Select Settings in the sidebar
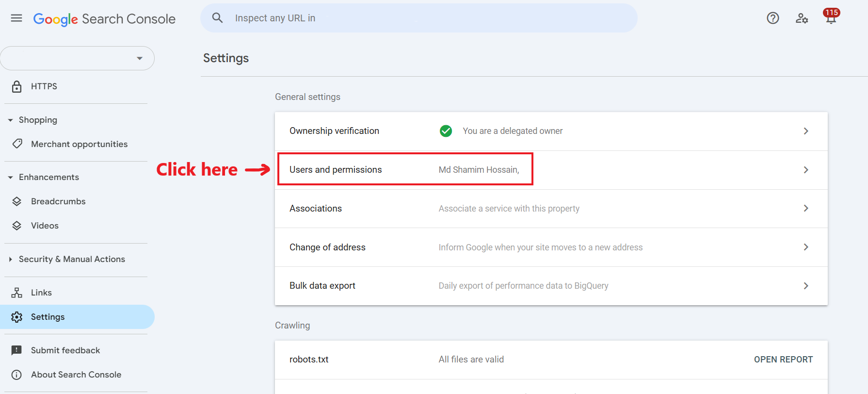Image resolution: width=868 pixels, height=394 pixels. tap(77, 317)
